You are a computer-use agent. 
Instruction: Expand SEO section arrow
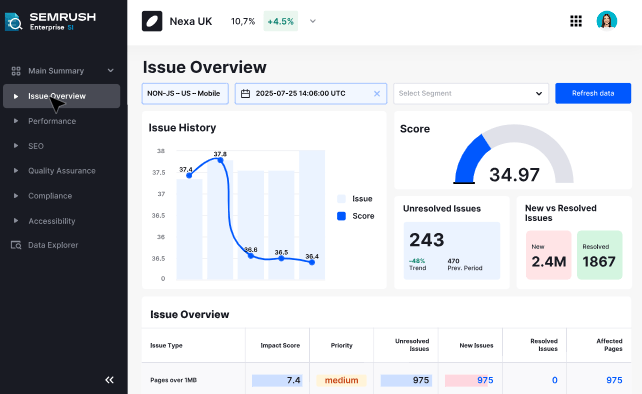tap(16, 146)
